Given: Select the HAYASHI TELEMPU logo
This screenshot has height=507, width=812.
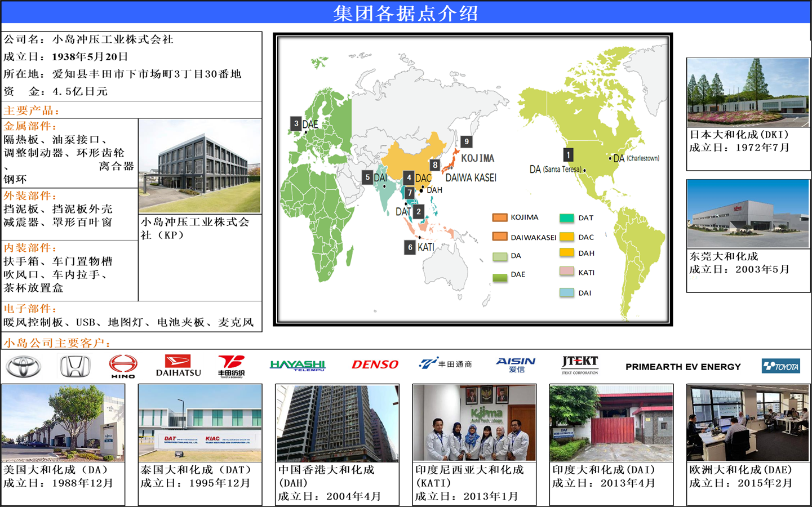Looking at the screenshot, I should coord(299,365).
